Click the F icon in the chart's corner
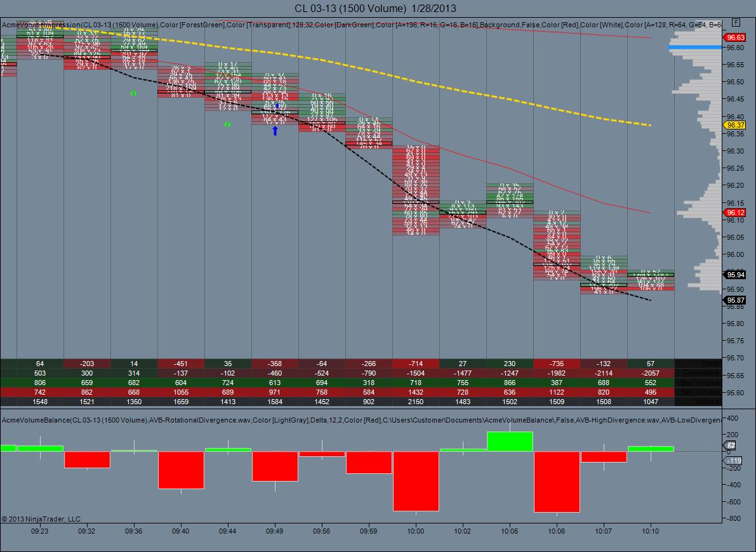Viewport: 756px width, 552px height. 735,22
